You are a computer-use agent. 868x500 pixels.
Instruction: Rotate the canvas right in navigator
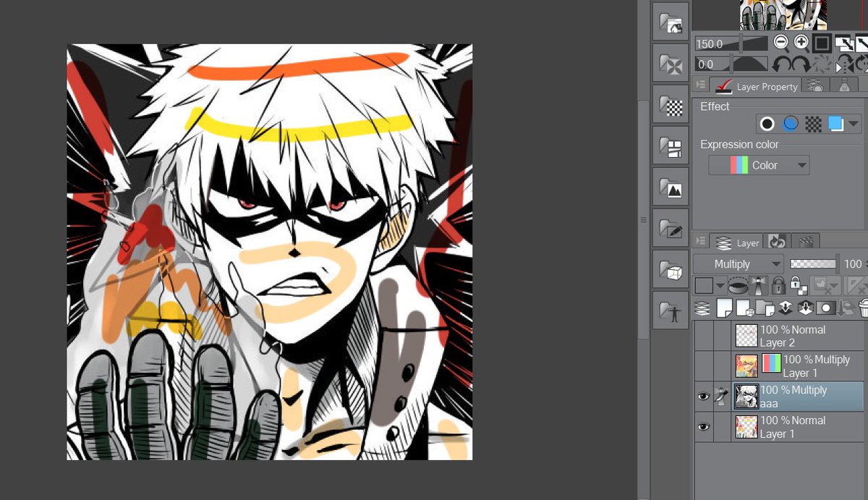[x=801, y=64]
